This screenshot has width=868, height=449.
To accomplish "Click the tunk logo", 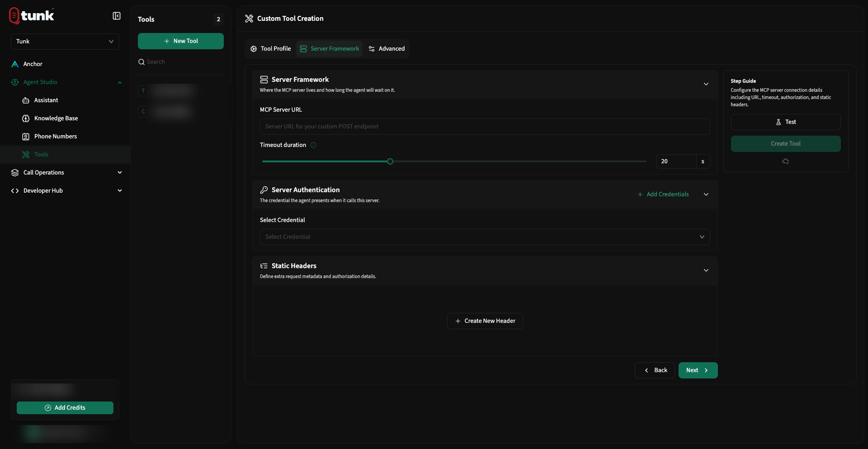I will (32, 16).
